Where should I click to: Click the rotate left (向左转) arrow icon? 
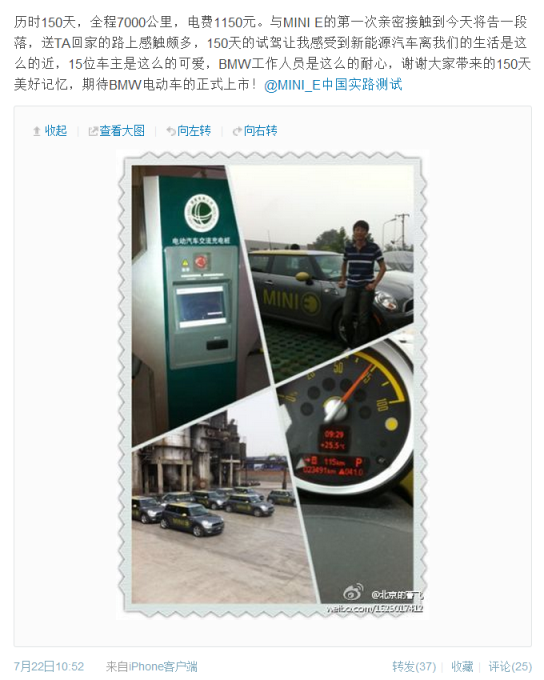point(171,131)
